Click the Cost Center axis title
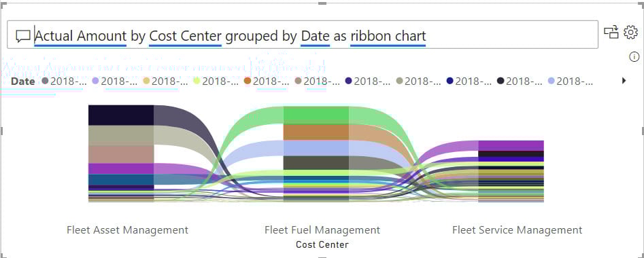The height and width of the screenshot is (258, 644). [x=322, y=245]
